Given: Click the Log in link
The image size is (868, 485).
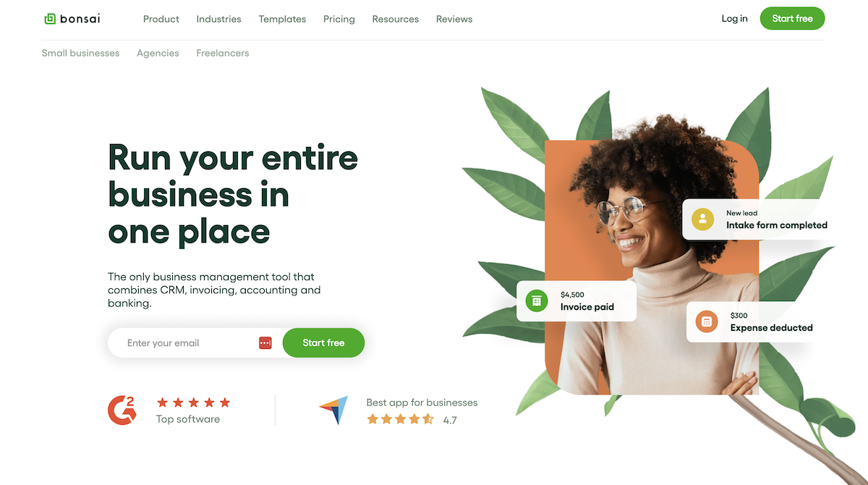Looking at the screenshot, I should [x=735, y=19].
